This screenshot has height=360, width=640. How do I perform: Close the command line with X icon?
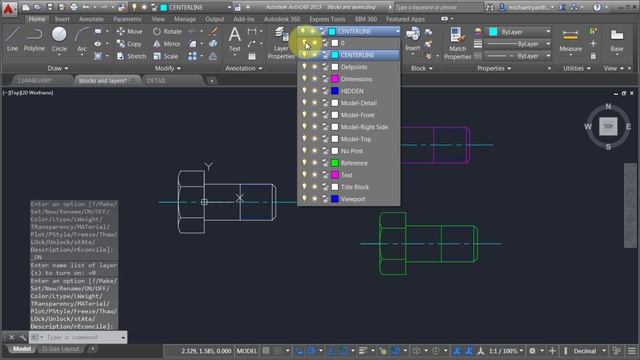(x=11, y=337)
